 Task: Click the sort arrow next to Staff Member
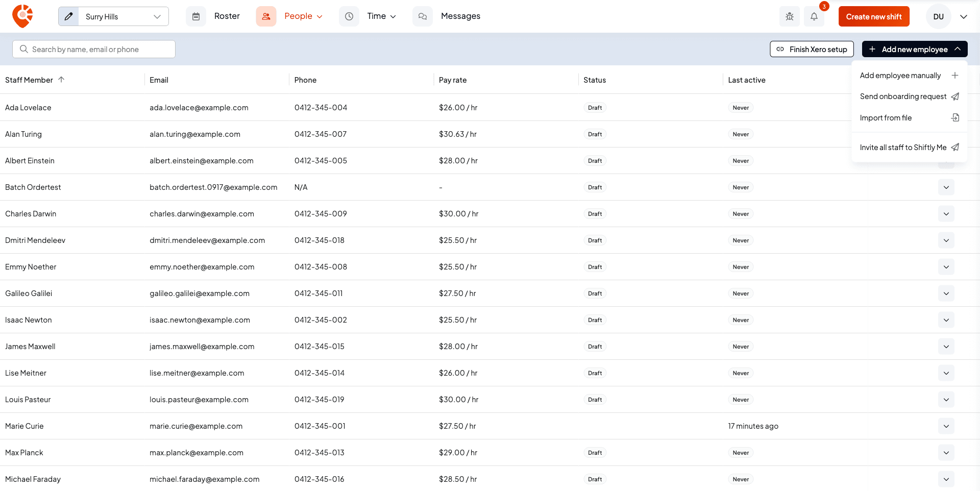coord(61,80)
